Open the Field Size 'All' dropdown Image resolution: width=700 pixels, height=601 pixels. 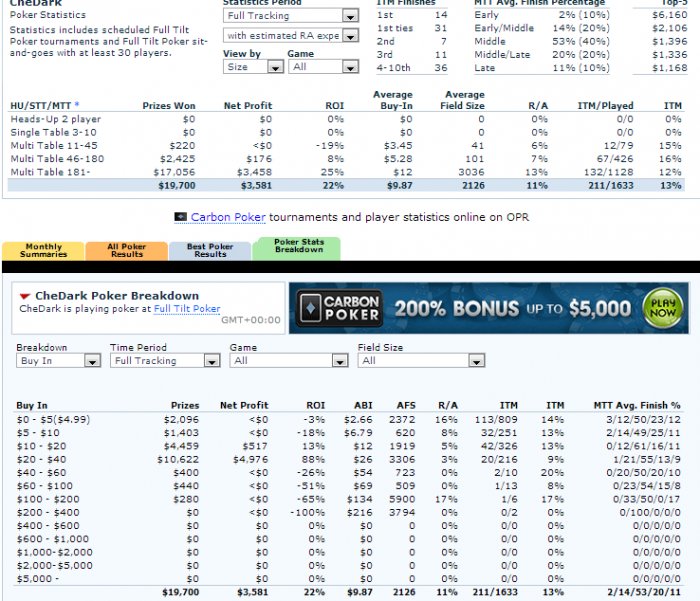click(421, 361)
